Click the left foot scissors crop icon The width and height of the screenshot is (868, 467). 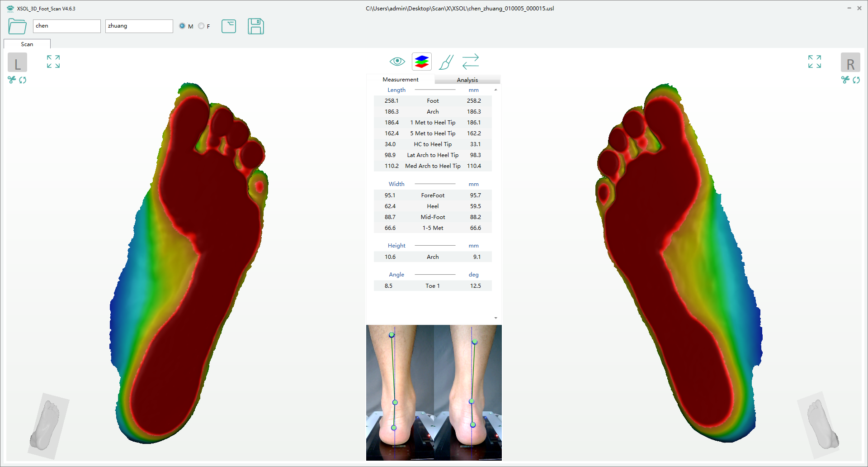coord(12,80)
